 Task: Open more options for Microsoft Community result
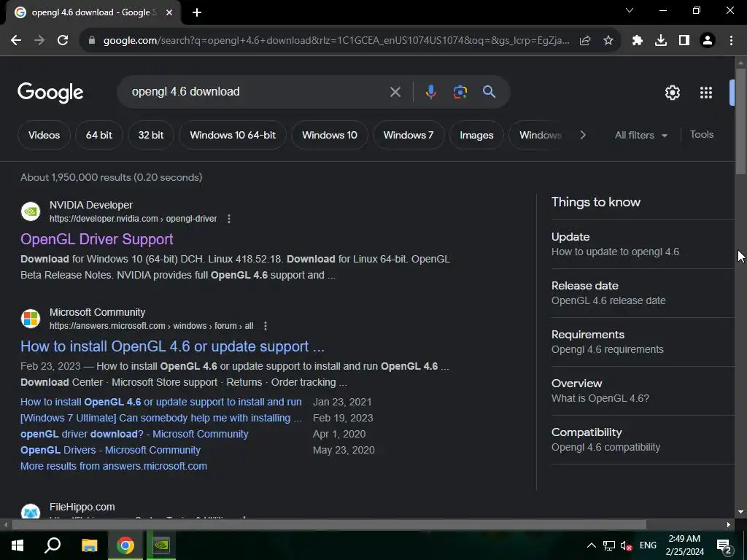point(266,326)
